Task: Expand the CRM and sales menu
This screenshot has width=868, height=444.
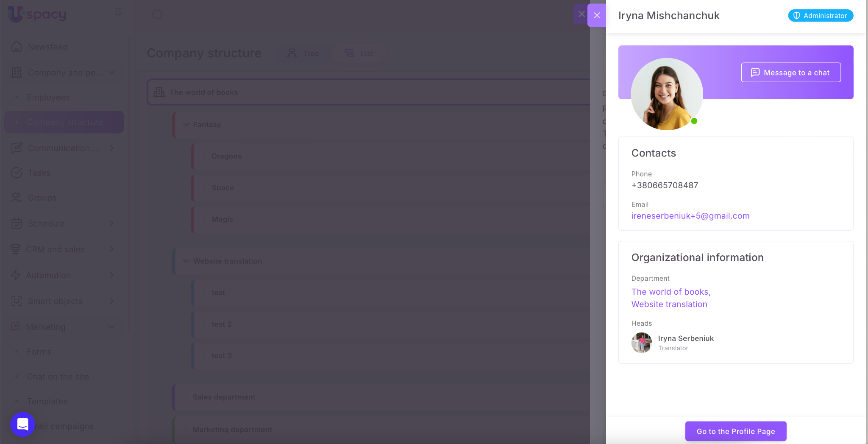Action: 111,249
